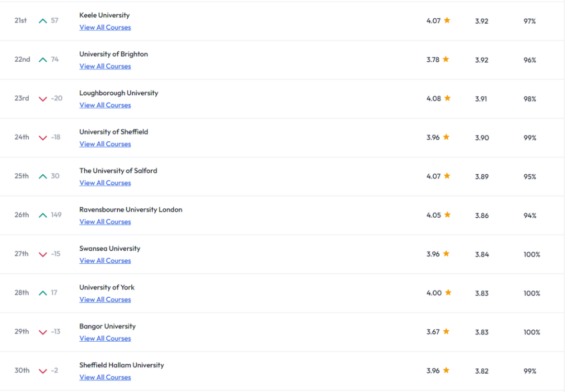Select the 23rd rank label
The height and width of the screenshot is (392, 565).
pos(21,98)
